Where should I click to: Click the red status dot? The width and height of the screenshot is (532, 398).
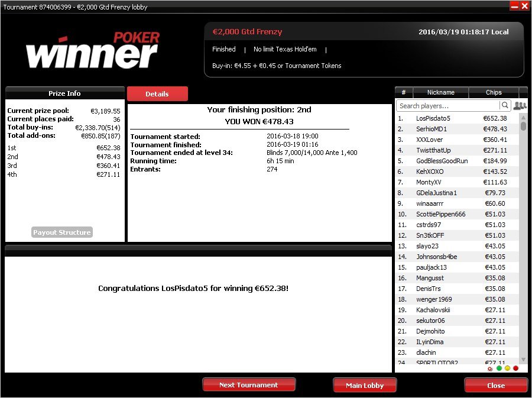click(515, 368)
